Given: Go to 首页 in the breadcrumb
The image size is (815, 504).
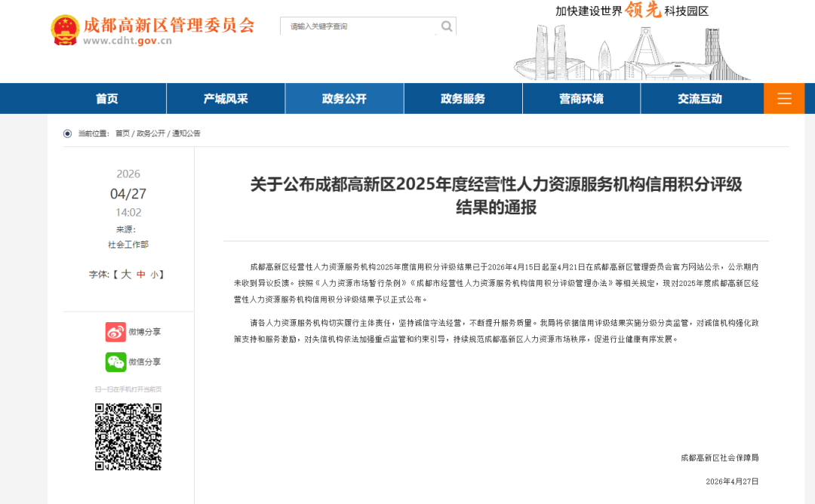Looking at the screenshot, I should [x=123, y=134].
